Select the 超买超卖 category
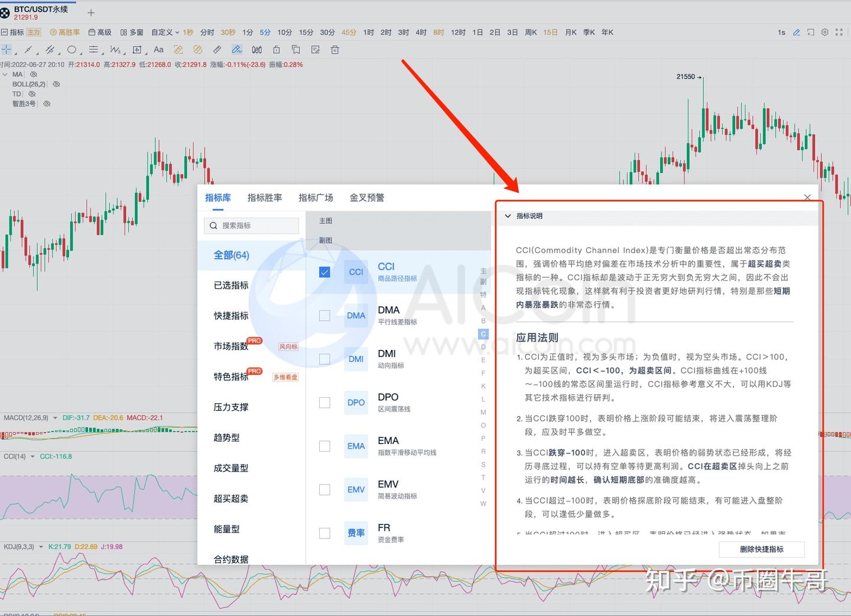The height and width of the screenshot is (616, 851). 231,498
